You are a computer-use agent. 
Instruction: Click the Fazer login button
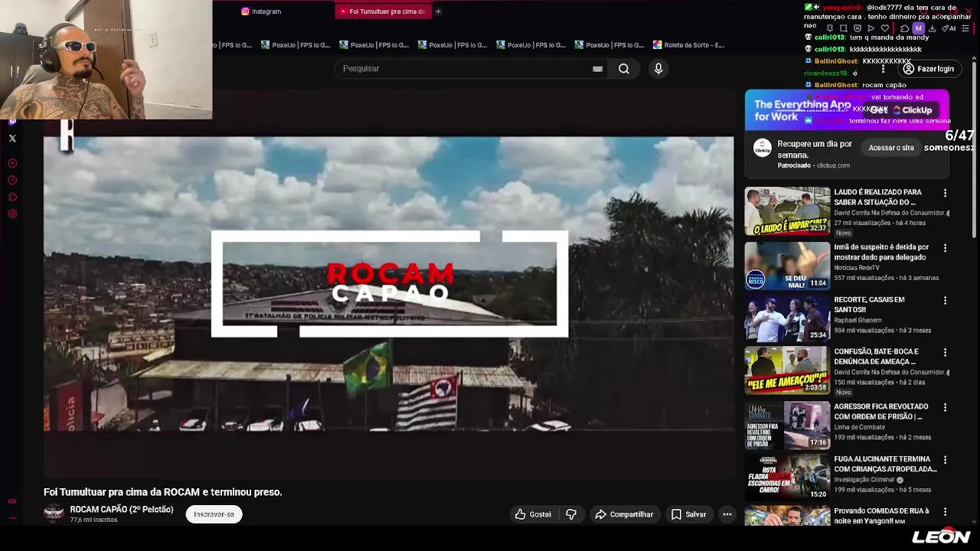coord(929,69)
